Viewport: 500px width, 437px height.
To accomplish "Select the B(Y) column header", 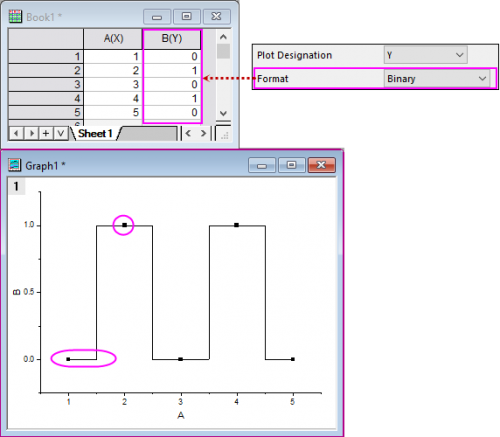I will (172, 39).
